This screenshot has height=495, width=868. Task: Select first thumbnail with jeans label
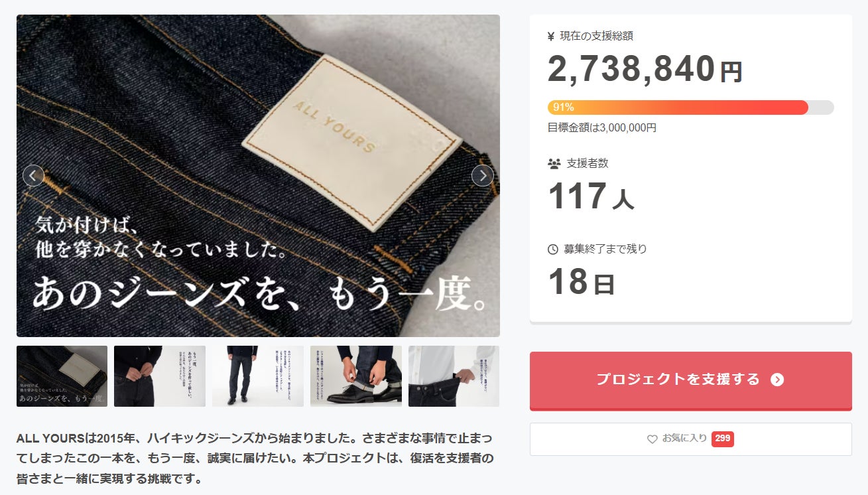[x=62, y=376]
